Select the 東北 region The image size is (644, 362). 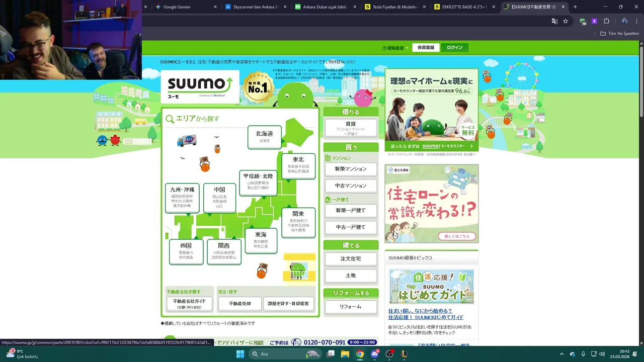pos(298,165)
